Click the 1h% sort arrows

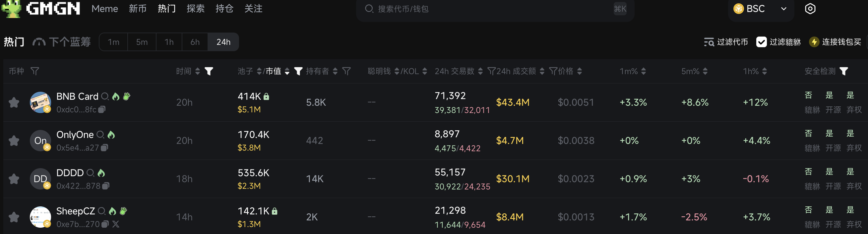pyautogui.click(x=766, y=71)
